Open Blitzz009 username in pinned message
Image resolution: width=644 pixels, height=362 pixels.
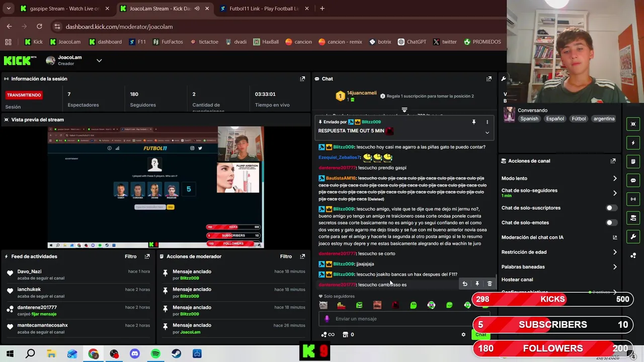371,122
